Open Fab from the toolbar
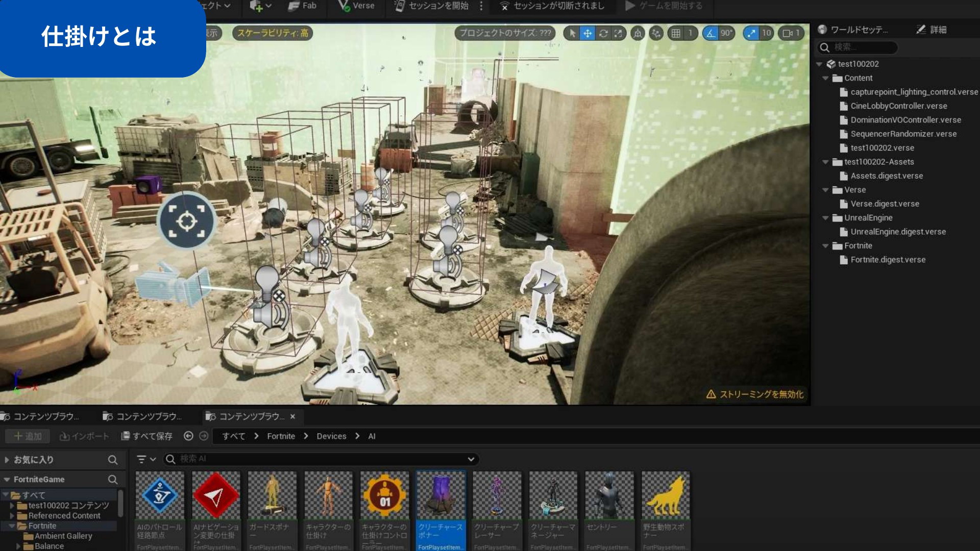This screenshot has width=980, height=551. click(302, 6)
